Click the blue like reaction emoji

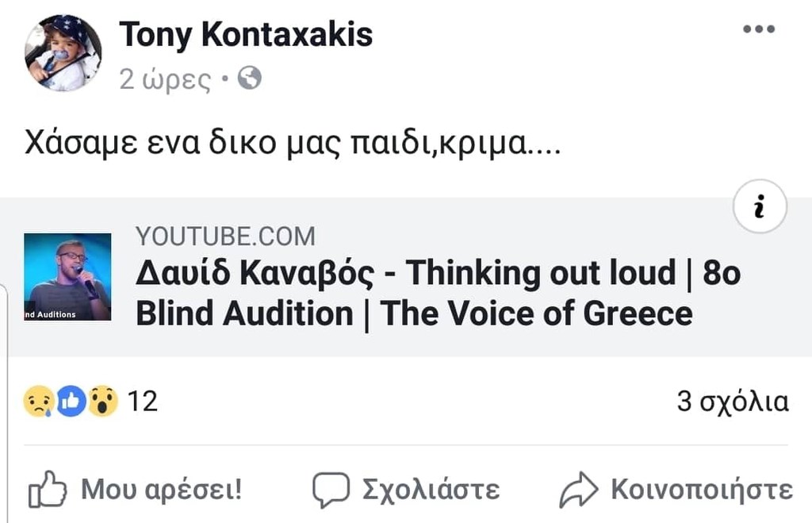(71, 402)
